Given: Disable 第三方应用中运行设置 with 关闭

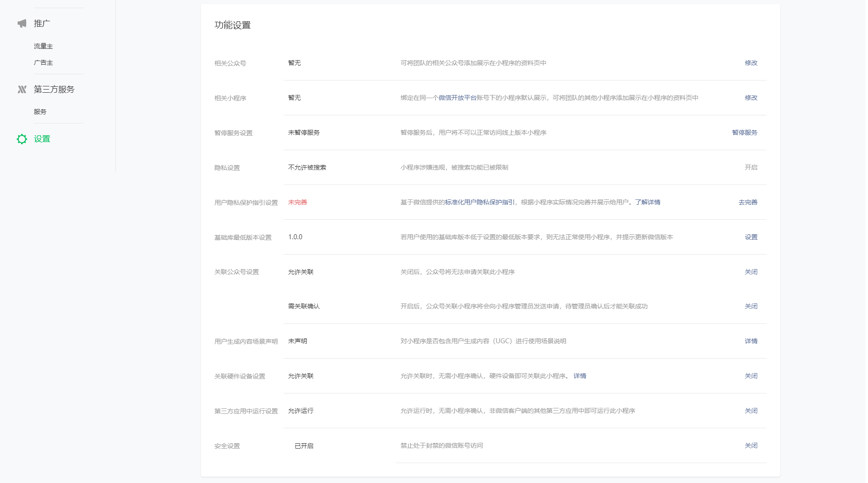Looking at the screenshot, I should (751, 411).
